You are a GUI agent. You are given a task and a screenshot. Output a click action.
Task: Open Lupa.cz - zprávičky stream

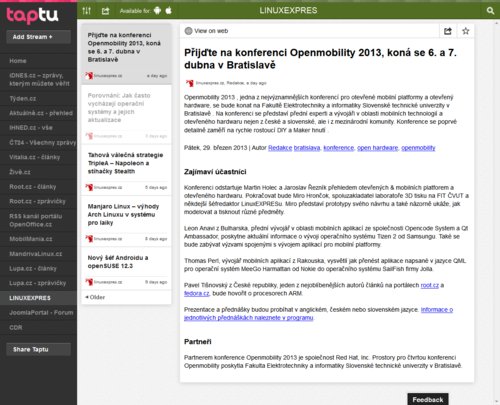[x=38, y=283]
